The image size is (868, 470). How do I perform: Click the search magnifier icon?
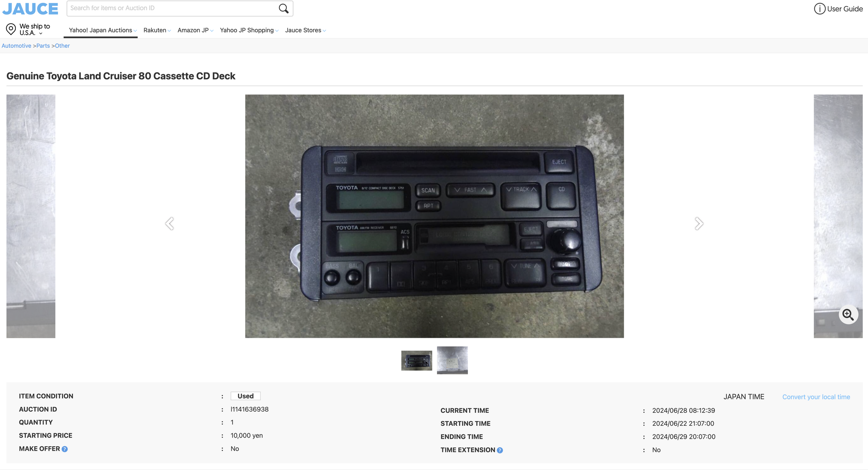tap(283, 8)
